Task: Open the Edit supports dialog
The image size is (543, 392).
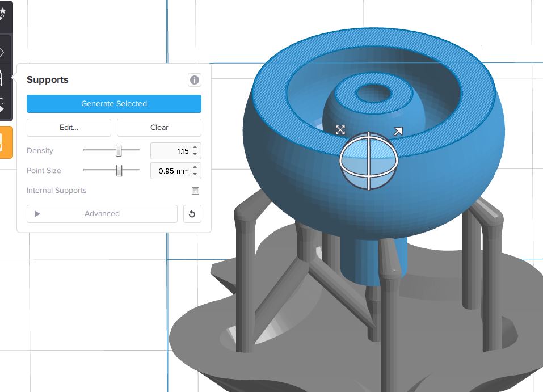Action: [68, 127]
